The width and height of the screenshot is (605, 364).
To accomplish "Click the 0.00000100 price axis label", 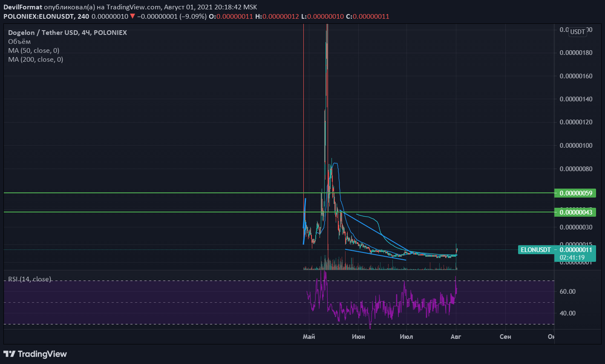I will point(576,146).
